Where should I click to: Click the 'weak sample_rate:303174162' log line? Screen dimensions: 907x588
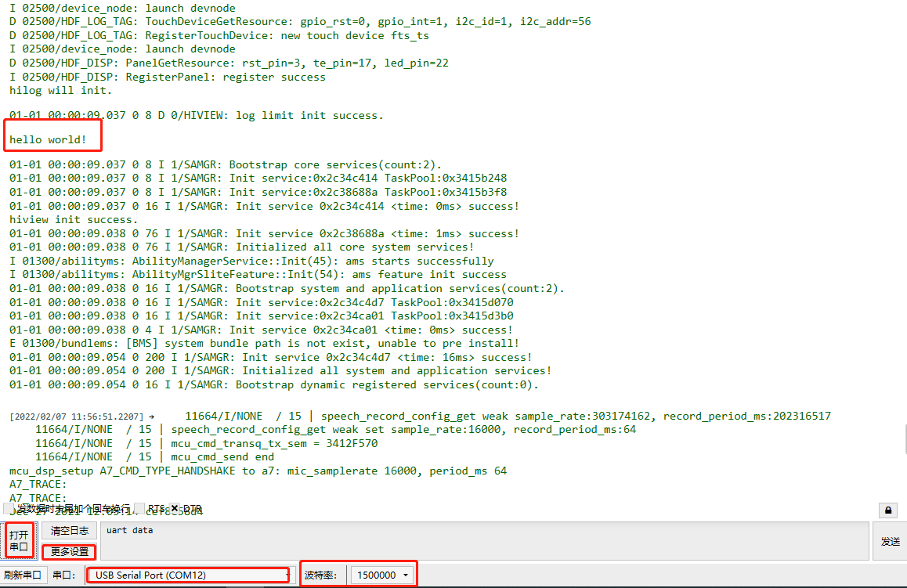pyautogui.click(x=508, y=416)
